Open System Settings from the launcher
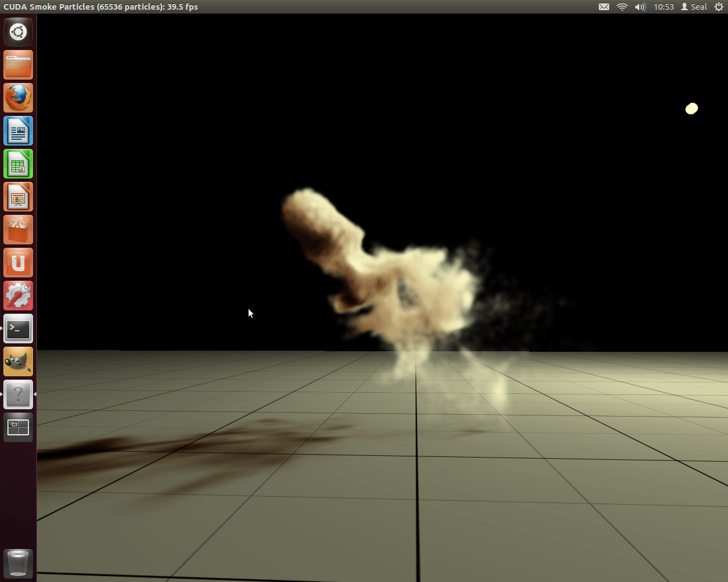The image size is (728, 582). click(18, 295)
